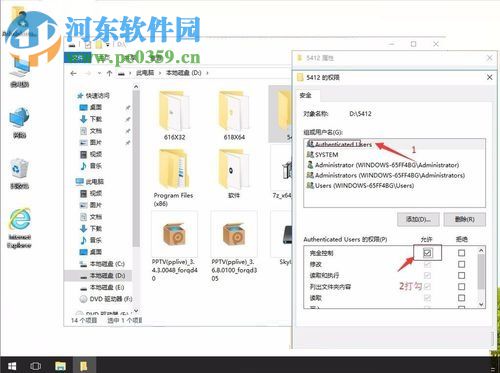Go up one folder level

[x=109, y=73]
